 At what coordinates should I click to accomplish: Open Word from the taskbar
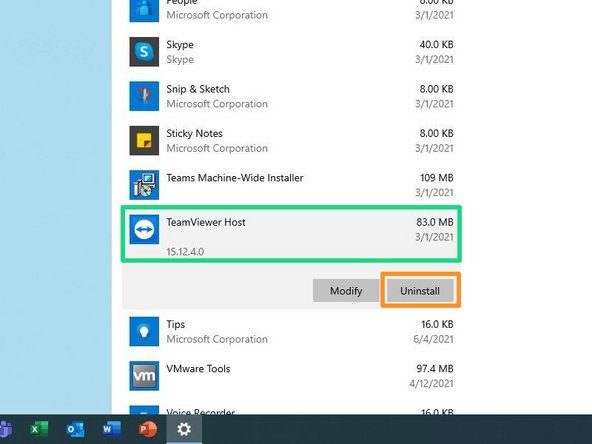(112, 429)
